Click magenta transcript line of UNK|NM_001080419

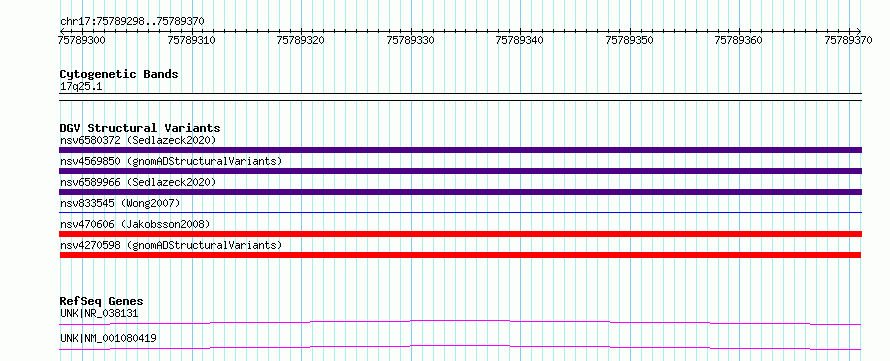(x=460, y=347)
